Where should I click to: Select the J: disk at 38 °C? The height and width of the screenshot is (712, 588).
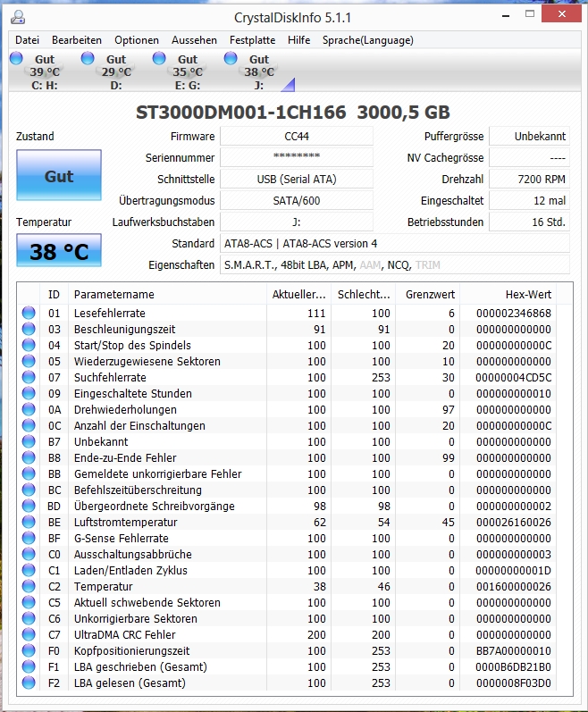pyautogui.click(x=253, y=71)
